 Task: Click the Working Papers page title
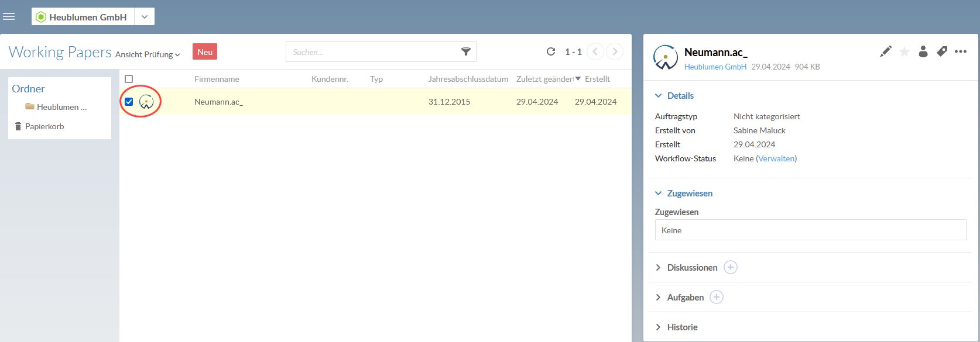point(60,51)
